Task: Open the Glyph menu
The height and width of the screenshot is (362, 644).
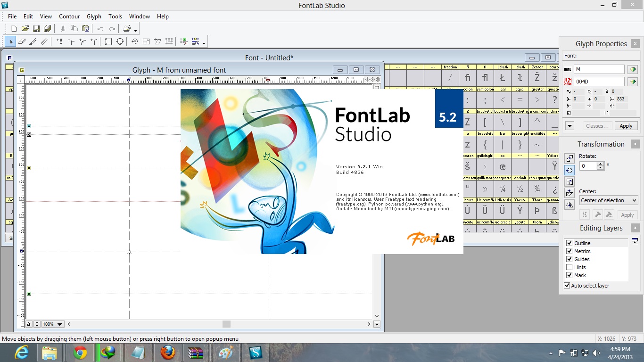Action: coord(94,16)
